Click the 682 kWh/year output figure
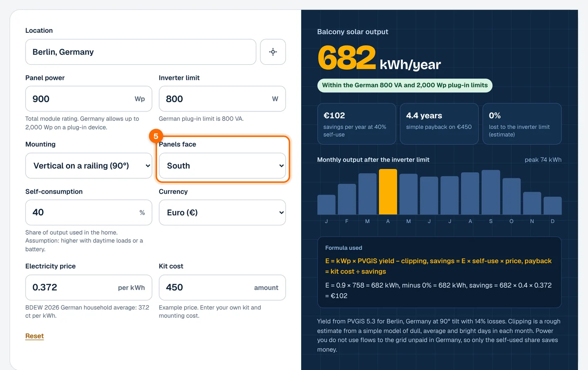 pyautogui.click(x=379, y=58)
